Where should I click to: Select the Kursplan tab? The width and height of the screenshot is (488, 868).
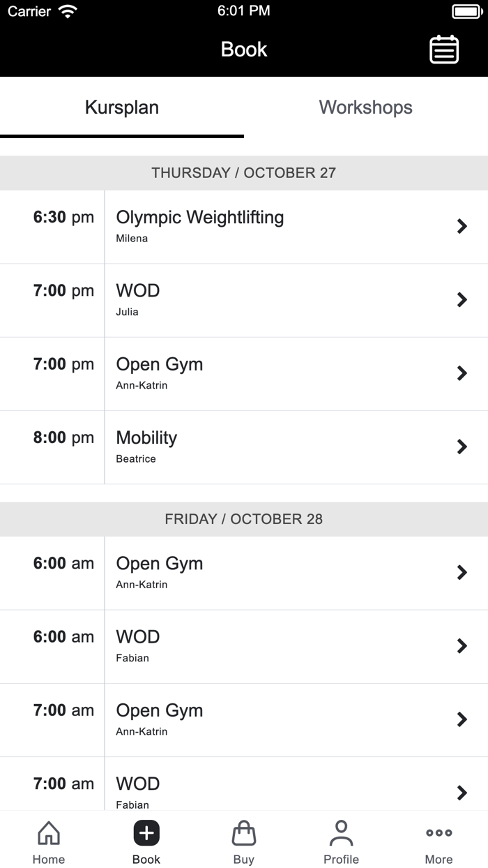pos(122,107)
